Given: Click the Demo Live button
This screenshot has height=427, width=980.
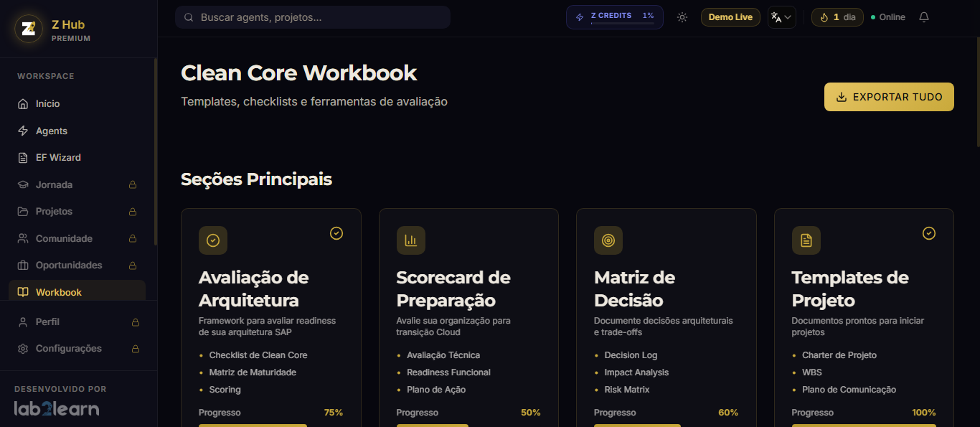Looking at the screenshot, I should pos(730,17).
